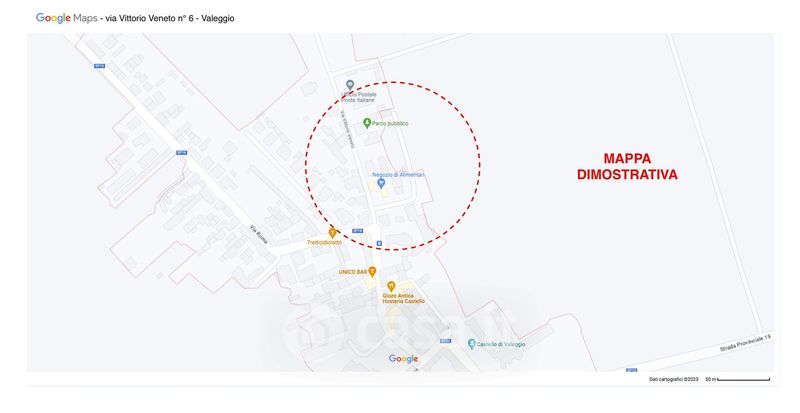The width and height of the screenshot is (800, 413).
Task: Open the Parco pubblico text label
Action: tap(390, 124)
